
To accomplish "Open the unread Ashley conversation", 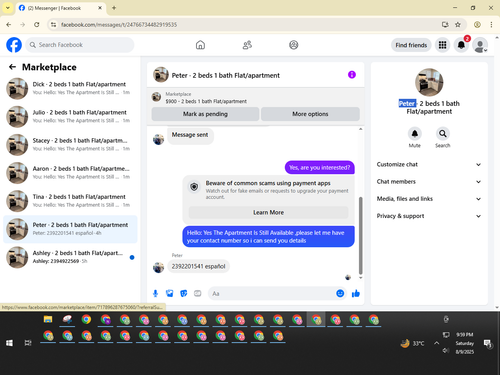I will (x=70, y=257).
